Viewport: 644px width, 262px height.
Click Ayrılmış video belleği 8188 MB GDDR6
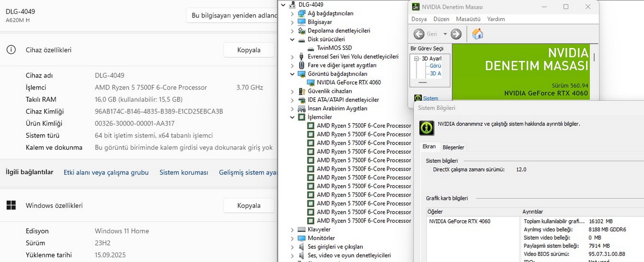pos(607,229)
